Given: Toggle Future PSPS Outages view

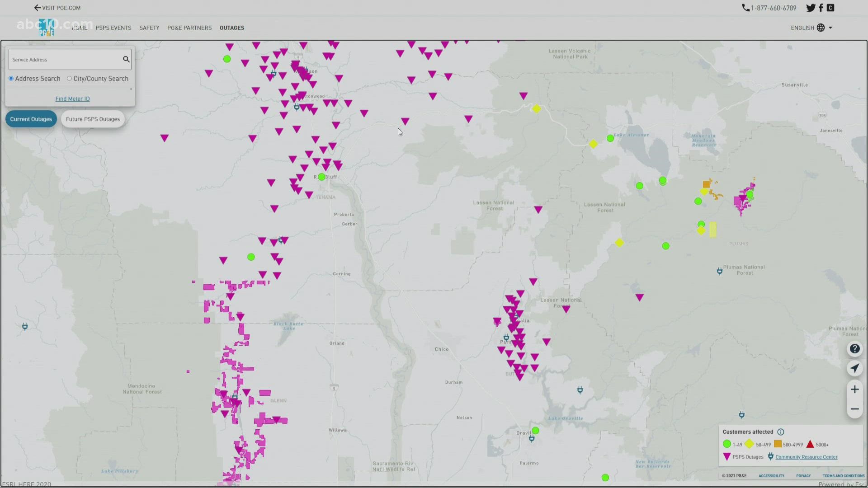Looking at the screenshot, I should coord(93,119).
